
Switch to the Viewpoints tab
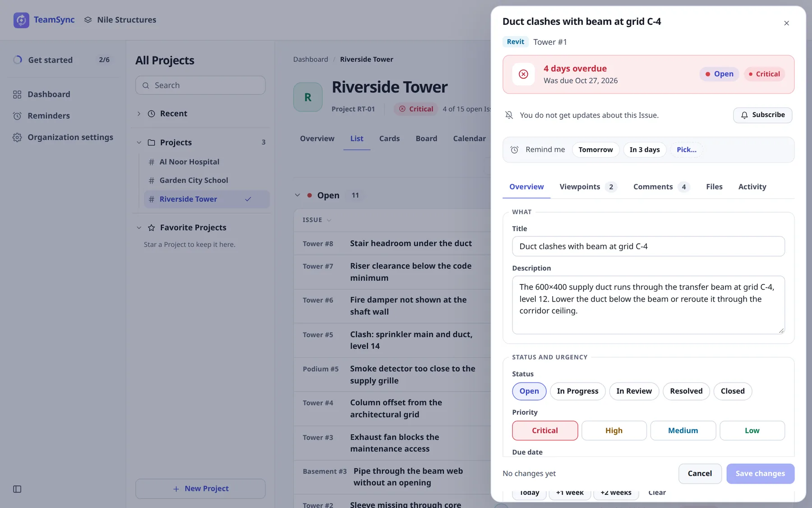pyautogui.click(x=588, y=187)
